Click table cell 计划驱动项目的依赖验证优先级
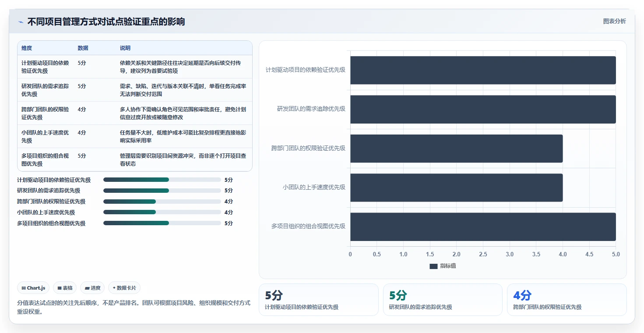Viewport: 644px width, 333px height. (45, 67)
